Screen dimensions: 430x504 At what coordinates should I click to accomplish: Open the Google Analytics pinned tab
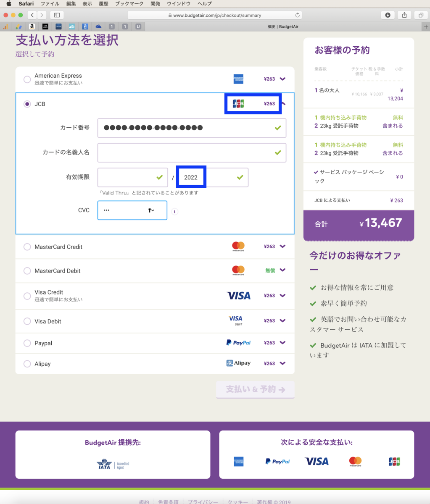(x=5, y=26)
